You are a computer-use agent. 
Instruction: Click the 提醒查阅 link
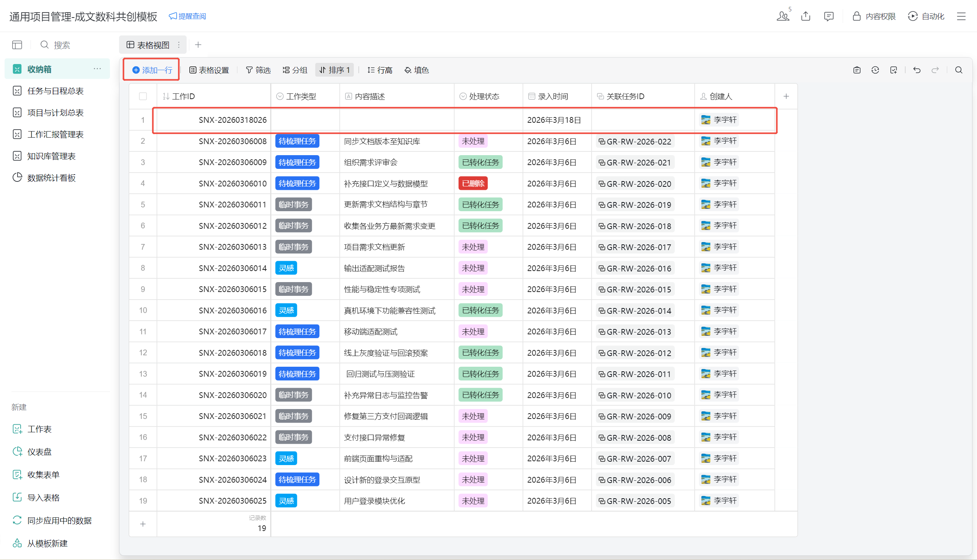point(187,16)
